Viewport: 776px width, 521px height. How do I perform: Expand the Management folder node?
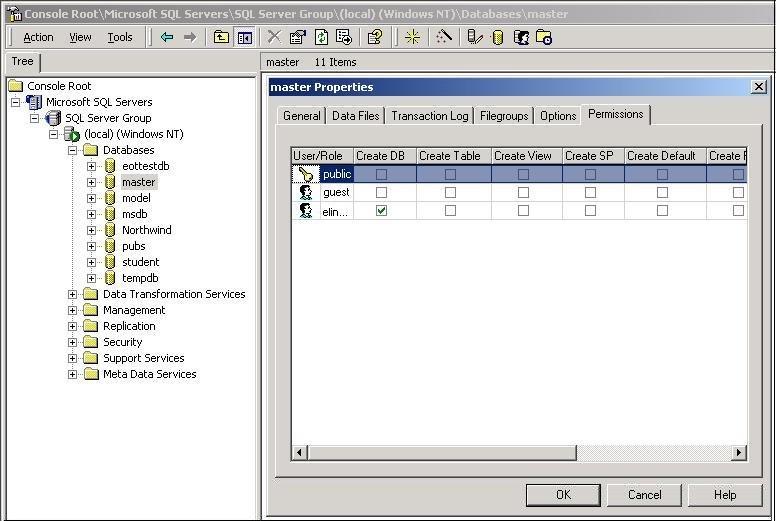point(72,310)
